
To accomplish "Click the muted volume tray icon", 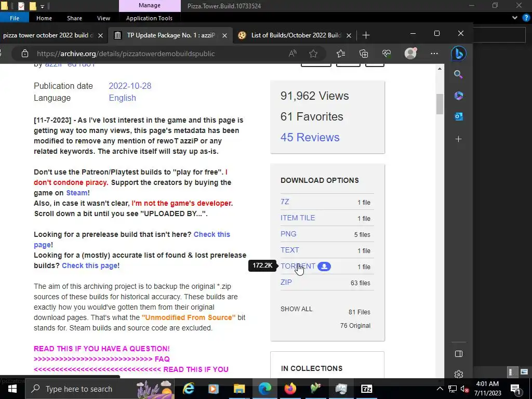I will click(x=465, y=389).
